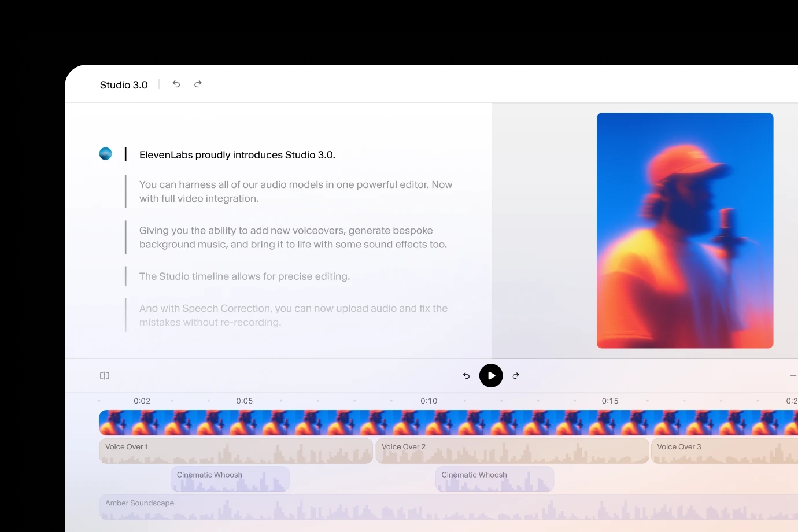This screenshot has width=798, height=532.
Task: Click the undo arrow beside Studio 3.0
Action: point(176,84)
